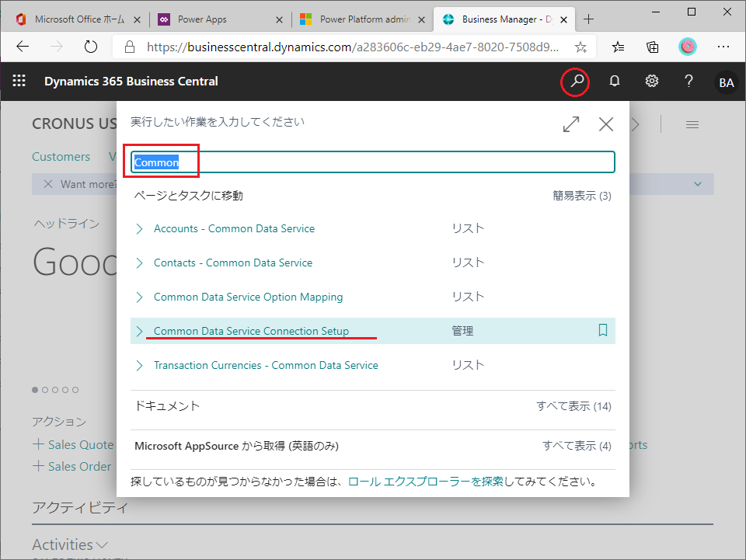Close the search dialog with X
The height and width of the screenshot is (560, 746).
(x=605, y=124)
